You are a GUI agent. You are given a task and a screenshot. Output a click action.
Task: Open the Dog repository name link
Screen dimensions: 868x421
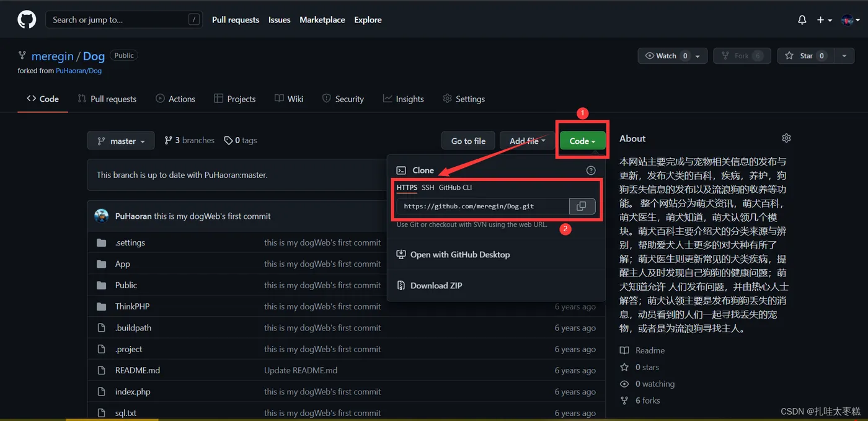(x=94, y=56)
